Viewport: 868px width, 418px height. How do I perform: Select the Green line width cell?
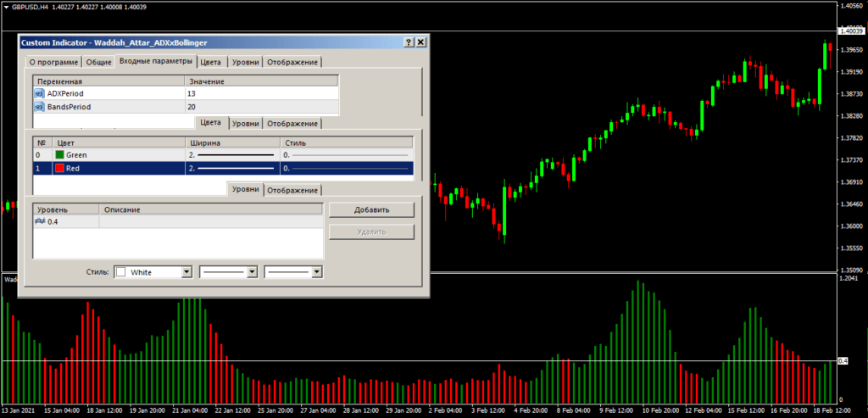click(232, 155)
